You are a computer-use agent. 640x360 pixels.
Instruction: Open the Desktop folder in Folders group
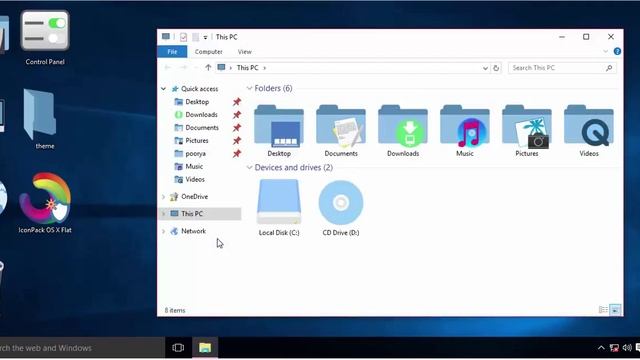(x=279, y=131)
